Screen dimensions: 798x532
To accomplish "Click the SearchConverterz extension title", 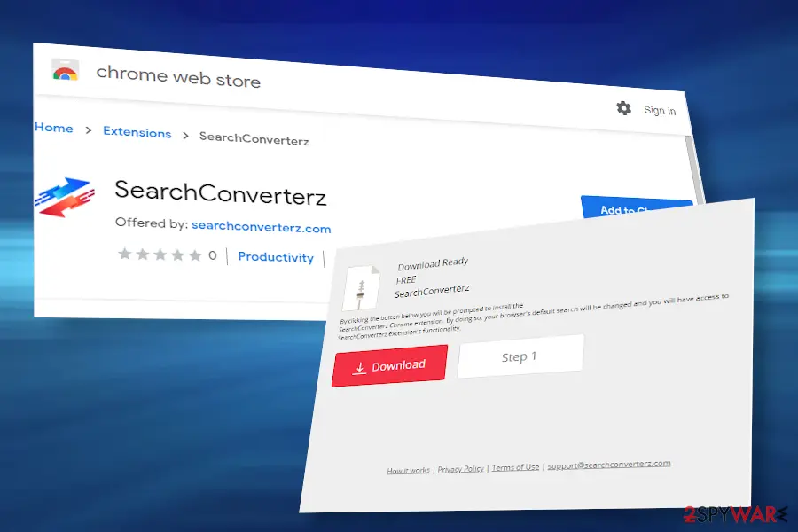I will tap(221, 193).
